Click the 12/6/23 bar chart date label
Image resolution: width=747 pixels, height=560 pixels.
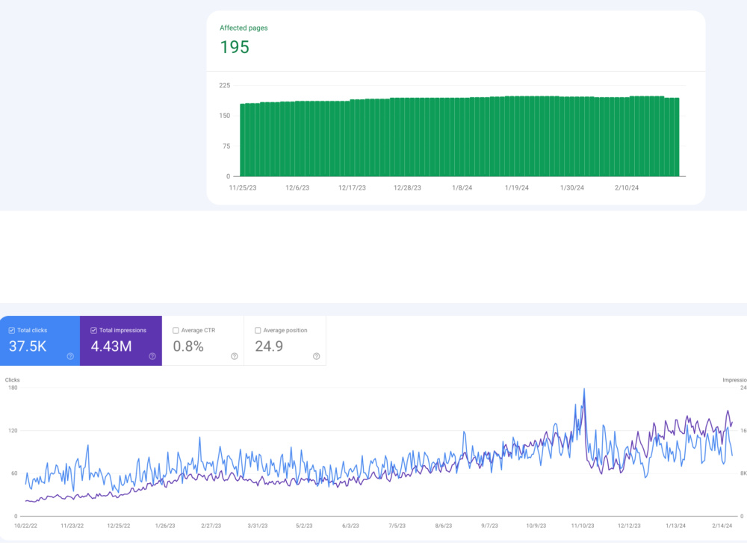[x=297, y=187]
